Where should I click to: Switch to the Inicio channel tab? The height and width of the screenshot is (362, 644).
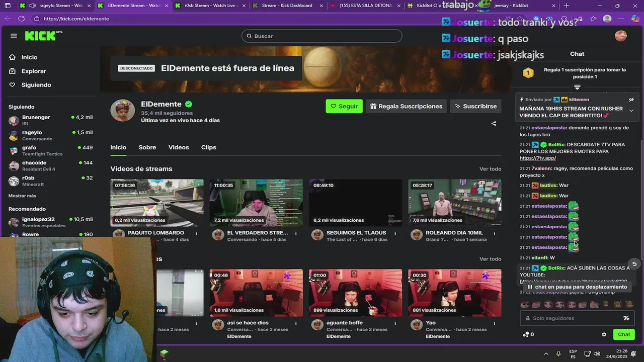(118, 147)
